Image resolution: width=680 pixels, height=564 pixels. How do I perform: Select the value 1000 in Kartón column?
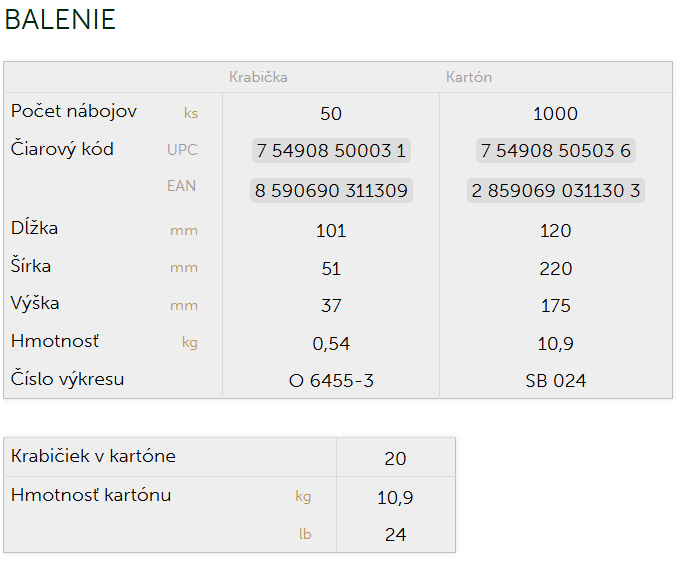pos(555,114)
